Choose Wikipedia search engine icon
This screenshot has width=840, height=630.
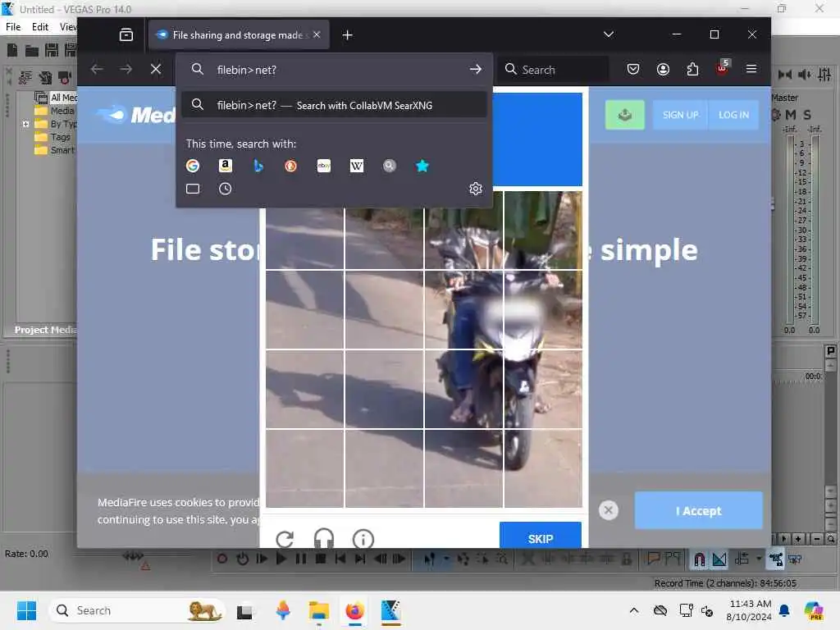357,166
